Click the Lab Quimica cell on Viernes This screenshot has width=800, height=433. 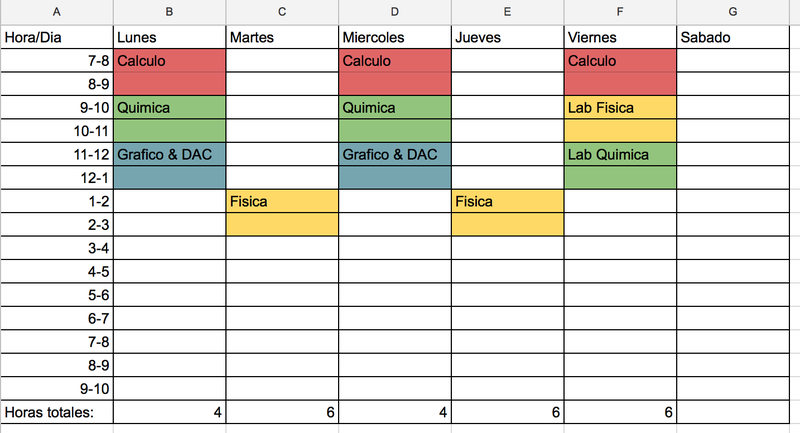coord(620,155)
